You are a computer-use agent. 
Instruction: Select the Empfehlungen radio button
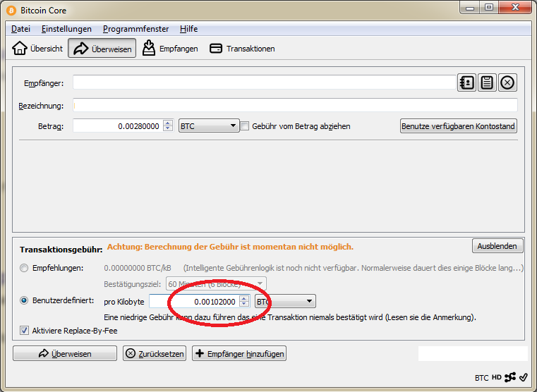coord(24,268)
